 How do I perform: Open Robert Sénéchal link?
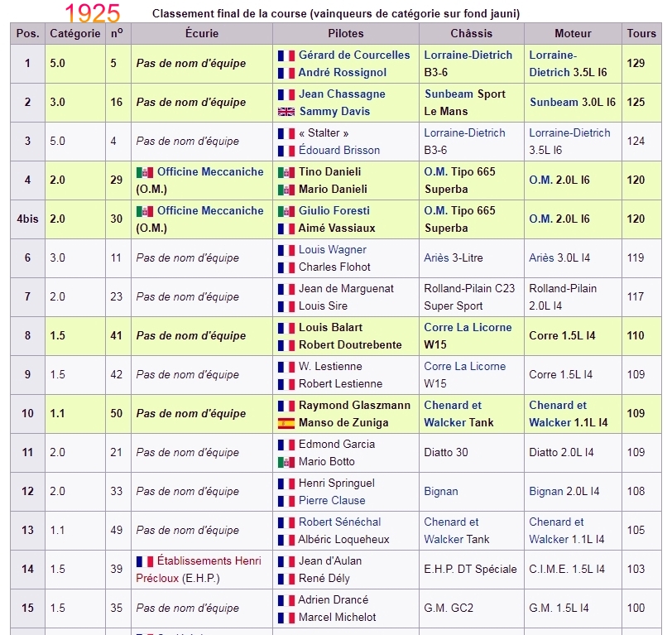(340, 522)
